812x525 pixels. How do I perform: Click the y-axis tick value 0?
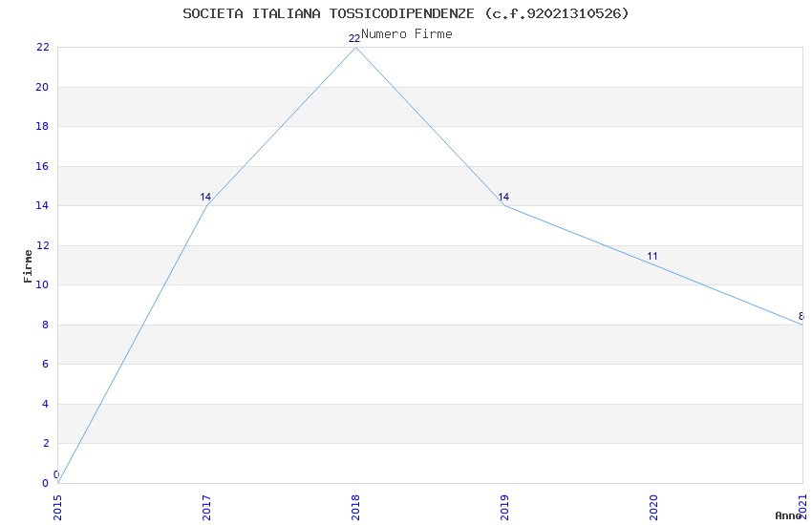(x=46, y=483)
